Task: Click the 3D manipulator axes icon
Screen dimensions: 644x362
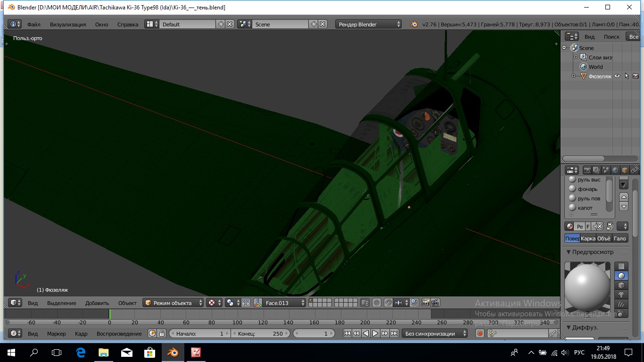Action: click(257, 303)
